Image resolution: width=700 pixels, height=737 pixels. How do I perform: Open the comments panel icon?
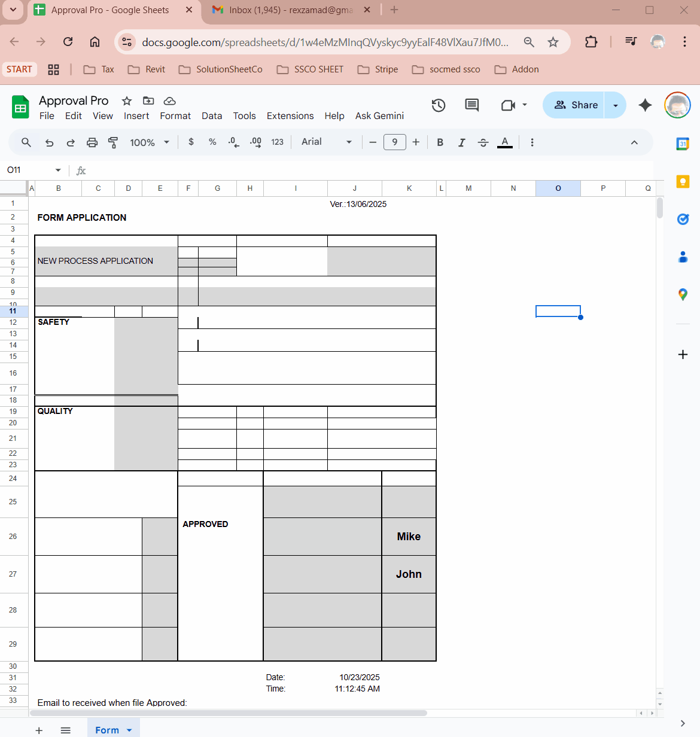point(472,105)
